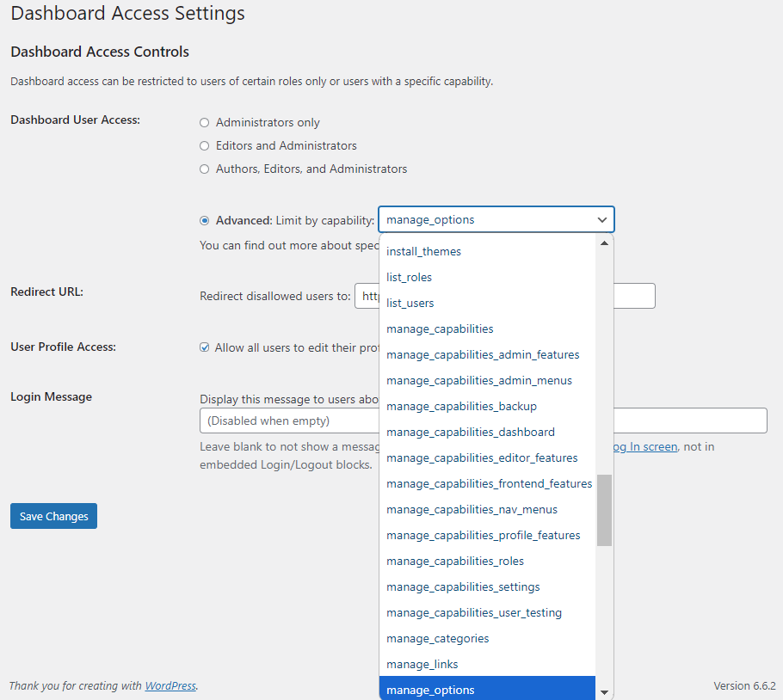Select the "Administrators only" option

pos(204,122)
